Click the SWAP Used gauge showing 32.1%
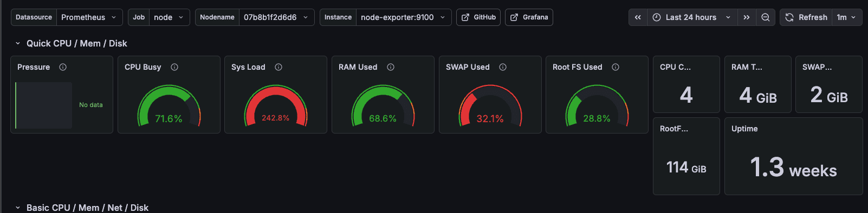 (490, 106)
